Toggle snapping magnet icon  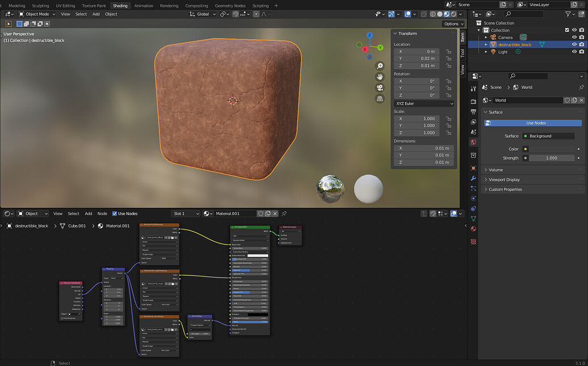point(236,14)
